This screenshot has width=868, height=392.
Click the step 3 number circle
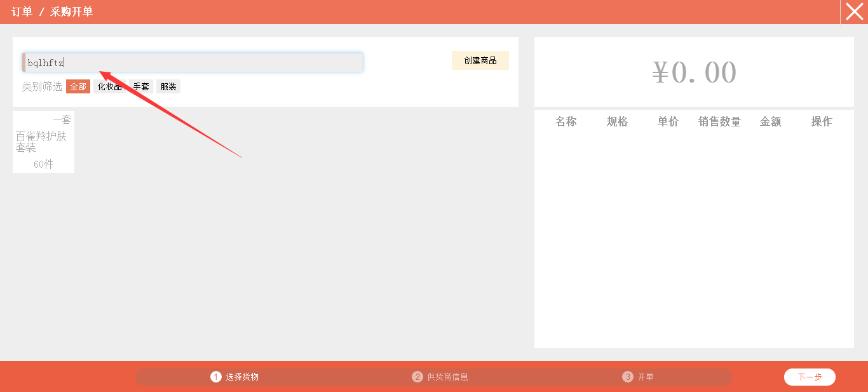coord(628,377)
